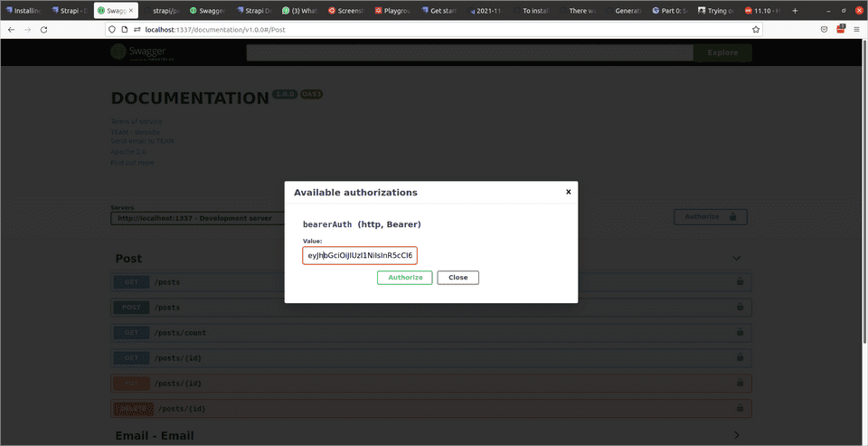This screenshot has height=446, width=868.
Task: Click the Send email to TEAM link
Action: tap(142, 141)
